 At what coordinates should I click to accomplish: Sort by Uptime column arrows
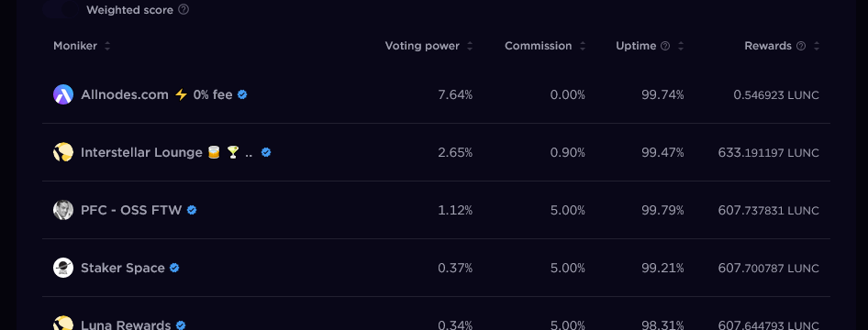click(681, 46)
